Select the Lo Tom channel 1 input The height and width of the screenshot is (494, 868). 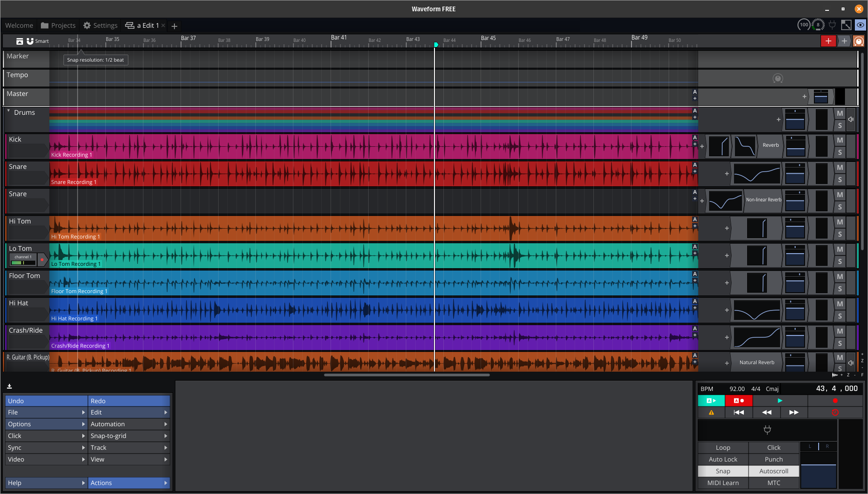pyautogui.click(x=23, y=260)
